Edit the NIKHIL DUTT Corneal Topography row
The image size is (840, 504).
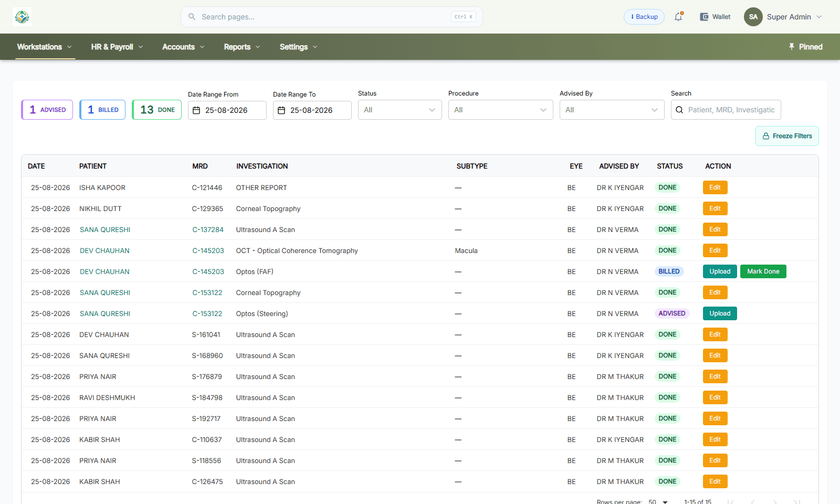(715, 208)
